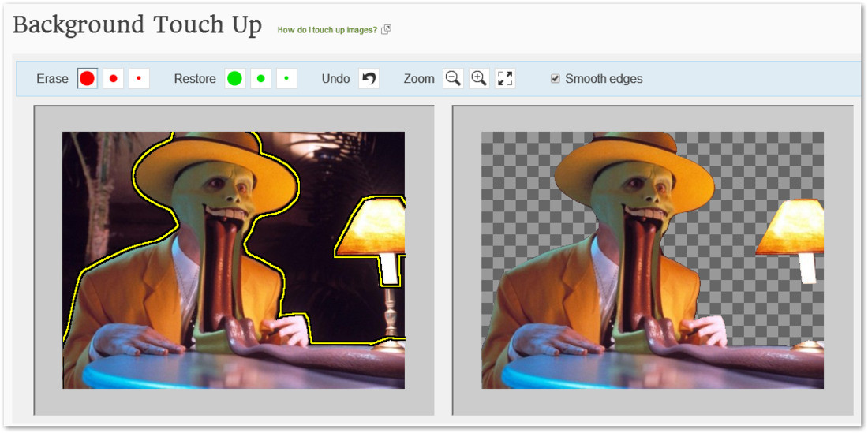Click the transparent preview image on right canvas
Viewport: 868px width, 433px height.
tap(653, 260)
